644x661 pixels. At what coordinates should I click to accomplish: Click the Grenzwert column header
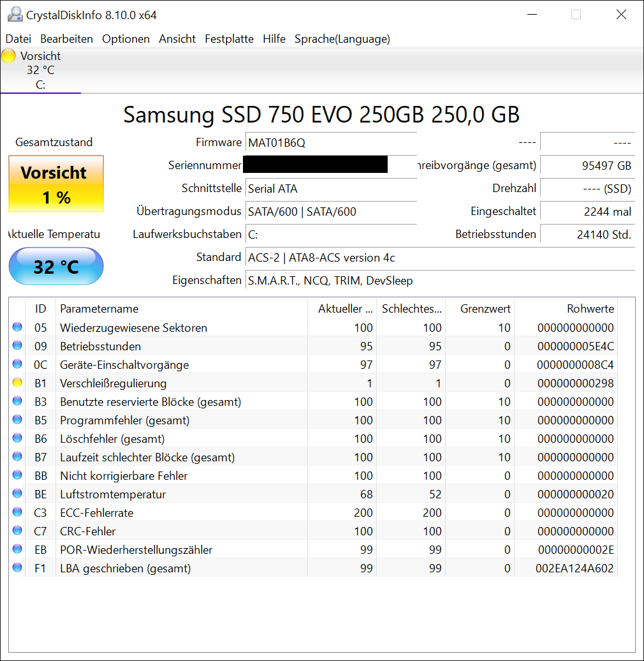(479, 309)
